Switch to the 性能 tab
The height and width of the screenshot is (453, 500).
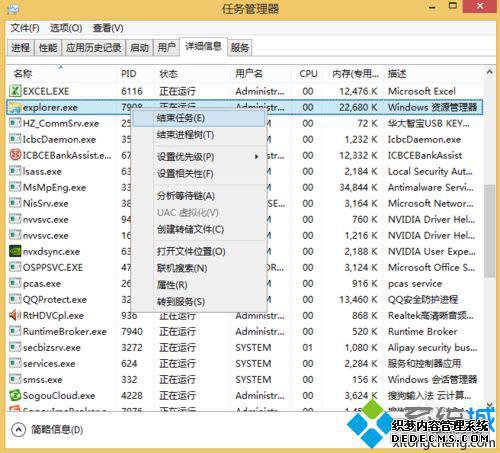pyautogui.click(x=48, y=48)
